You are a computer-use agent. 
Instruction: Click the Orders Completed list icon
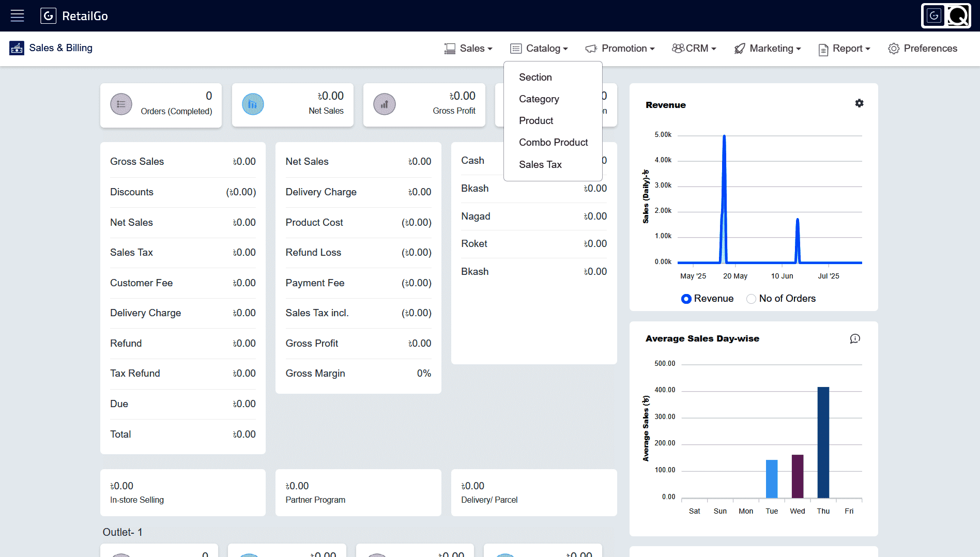point(121,104)
